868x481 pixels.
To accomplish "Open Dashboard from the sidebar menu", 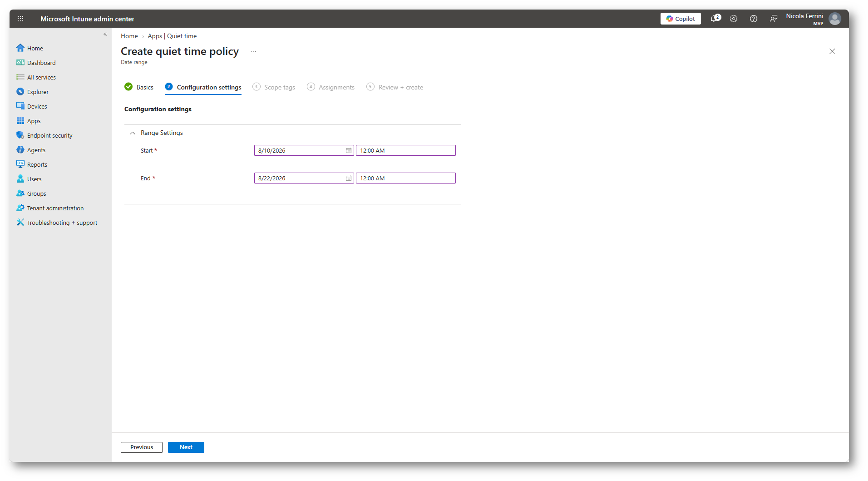I will [x=41, y=63].
